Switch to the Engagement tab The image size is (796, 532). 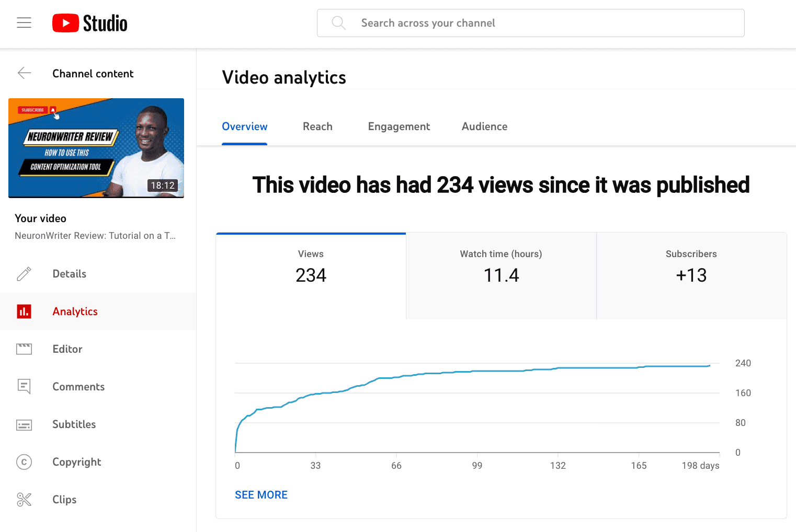399,126
